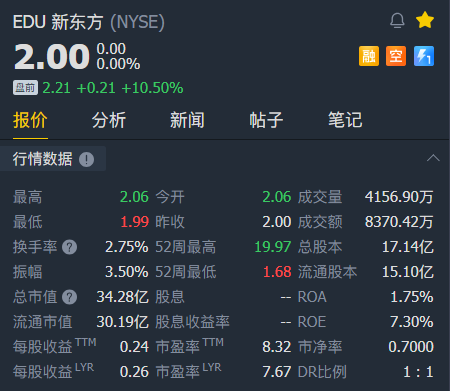The width and height of the screenshot is (450, 391).
Task: Click the 行情数据 info exclamation icon
Action: click(x=86, y=159)
